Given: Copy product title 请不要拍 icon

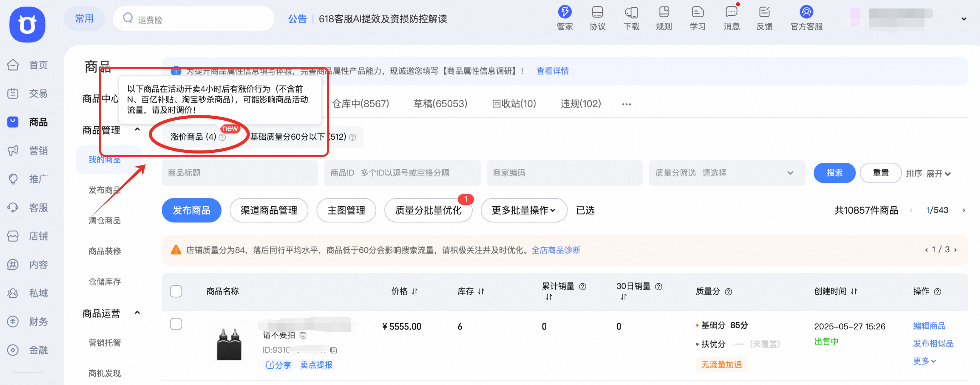Looking at the screenshot, I should 303,335.
